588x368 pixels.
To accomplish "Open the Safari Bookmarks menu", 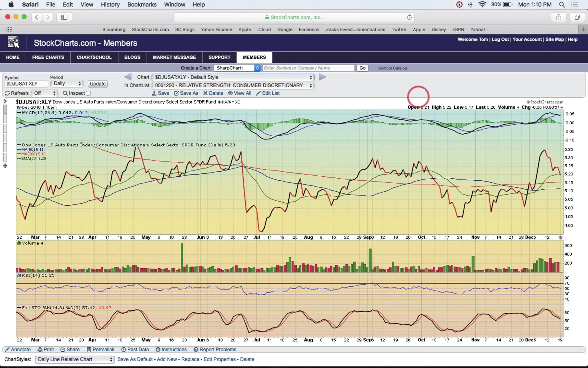I will (142, 4).
